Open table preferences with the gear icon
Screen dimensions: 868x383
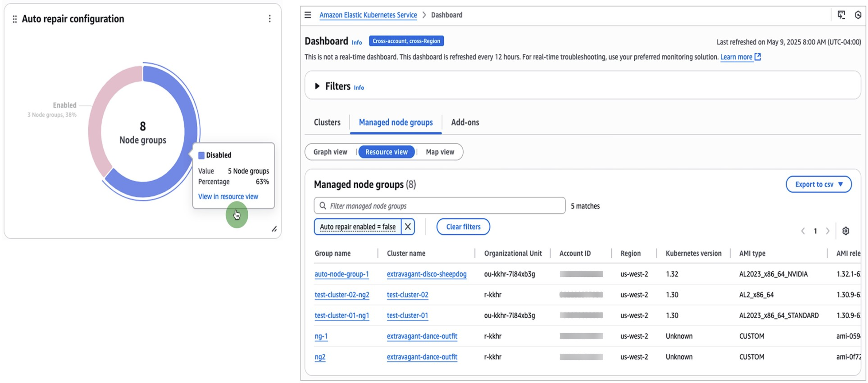pyautogui.click(x=846, y=231)
